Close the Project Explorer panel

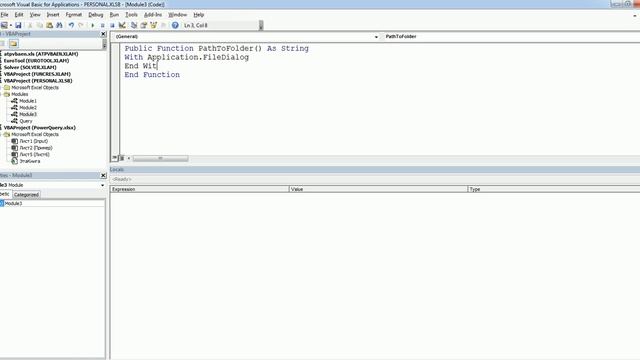click(103, 34)
